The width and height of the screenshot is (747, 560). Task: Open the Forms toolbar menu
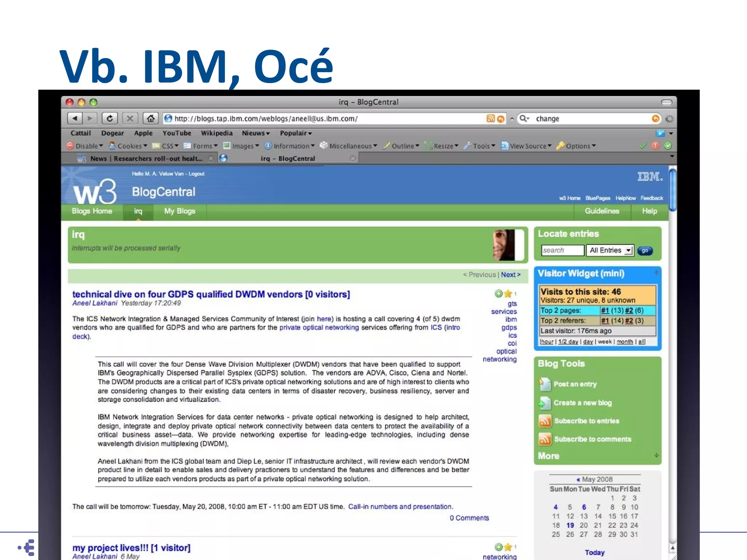201,146
